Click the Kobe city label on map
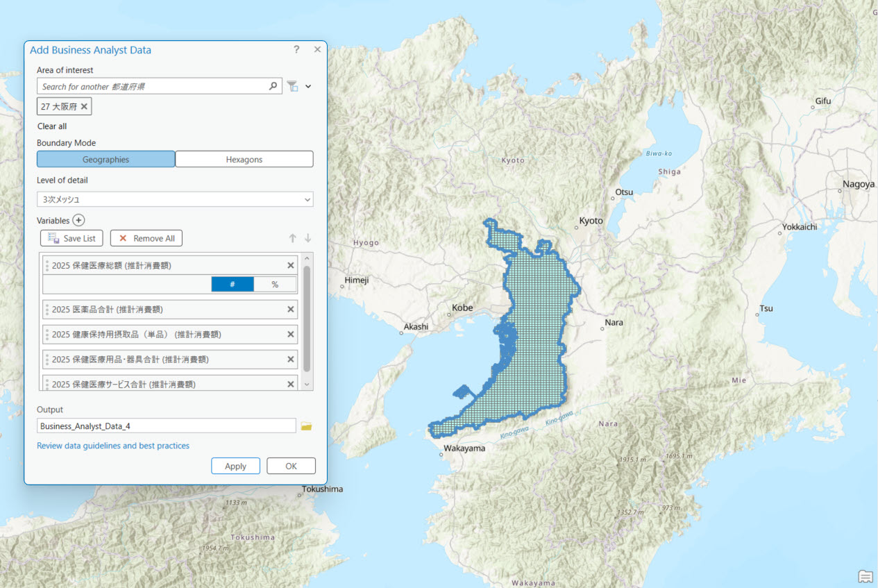 [x=462, y=308]
